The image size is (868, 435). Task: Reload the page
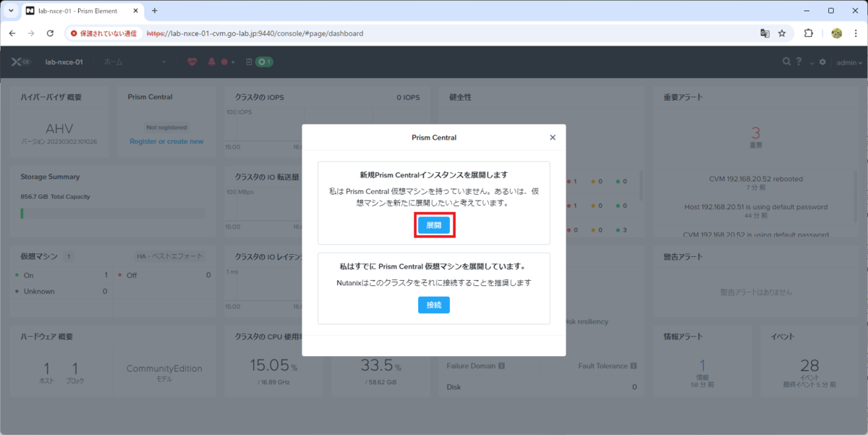tap(50, 33)
